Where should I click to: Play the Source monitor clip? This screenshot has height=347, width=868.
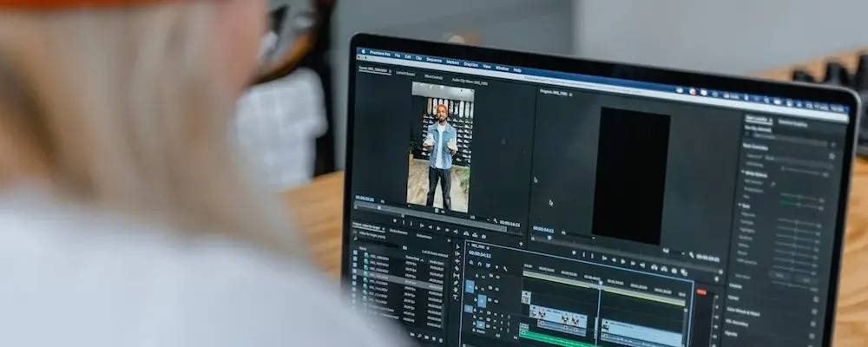coord(438,228)
